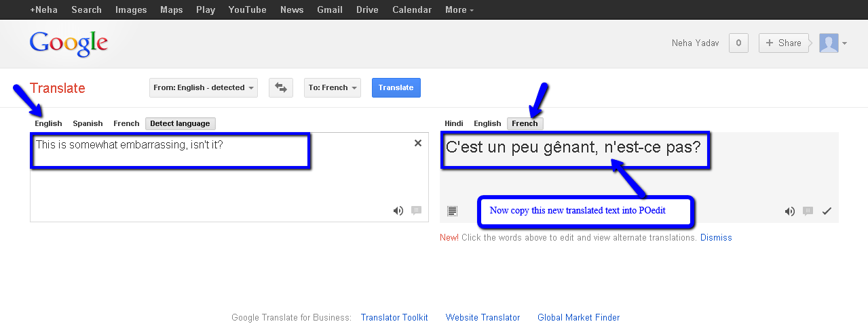
Task: Expand the account arrow beside avatar
Action: click(844, 43)
